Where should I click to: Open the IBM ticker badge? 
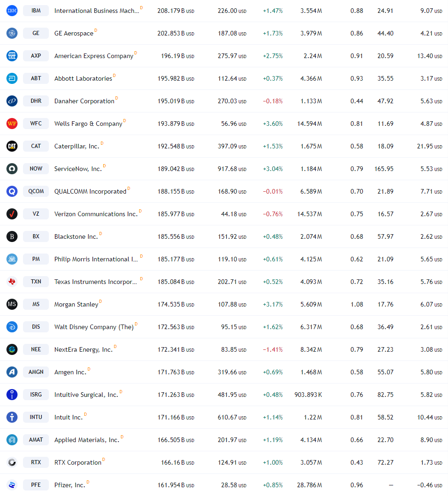36,11
